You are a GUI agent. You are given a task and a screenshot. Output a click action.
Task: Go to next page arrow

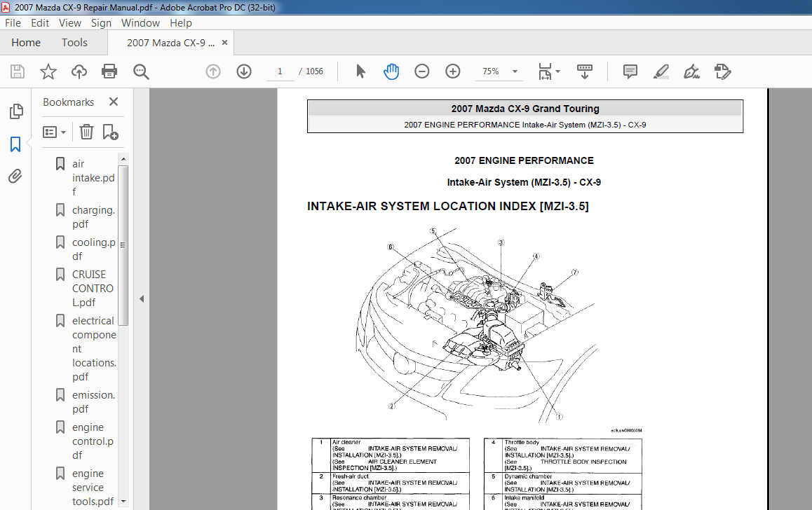[244, 71]
